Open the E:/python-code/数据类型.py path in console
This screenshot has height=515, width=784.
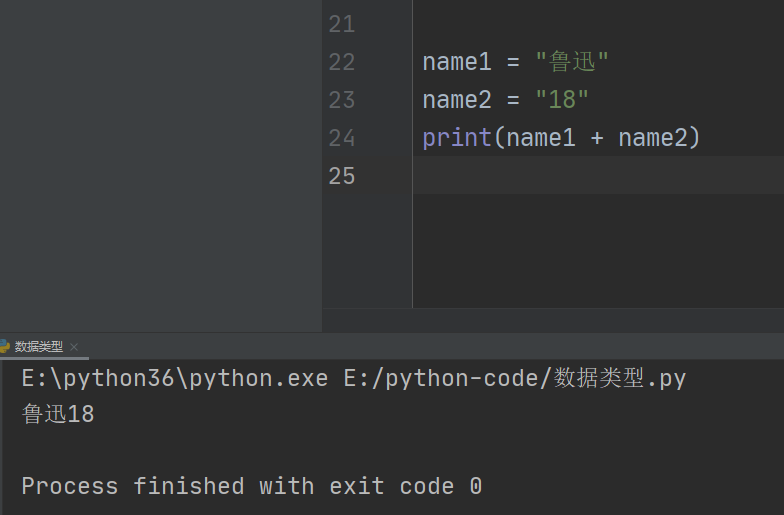515,379
